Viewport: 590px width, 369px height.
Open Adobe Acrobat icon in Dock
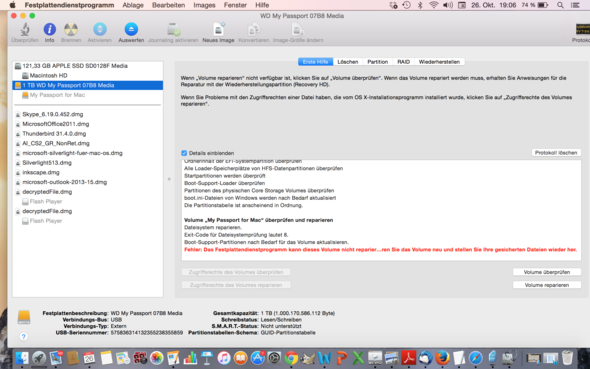(409, 358)
